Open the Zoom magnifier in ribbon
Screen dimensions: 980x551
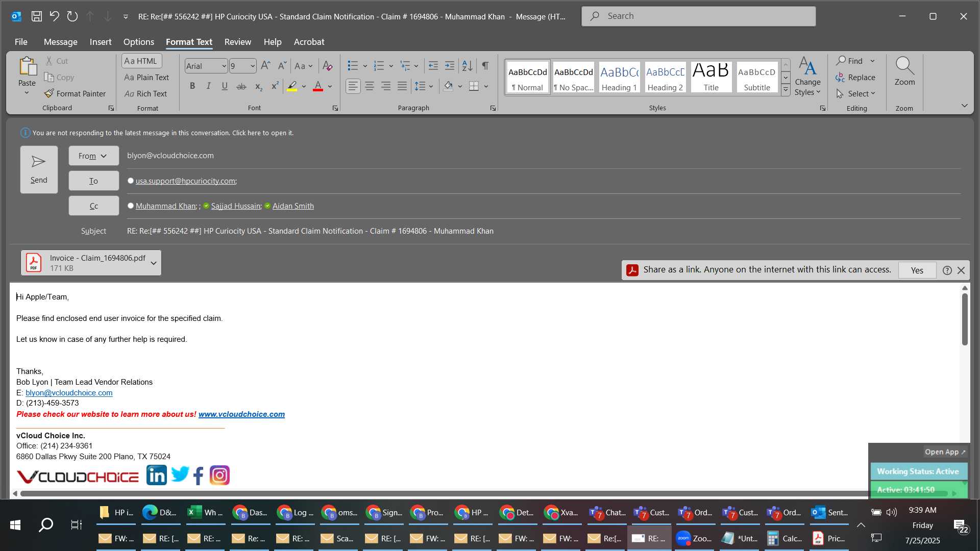(904, 71)
